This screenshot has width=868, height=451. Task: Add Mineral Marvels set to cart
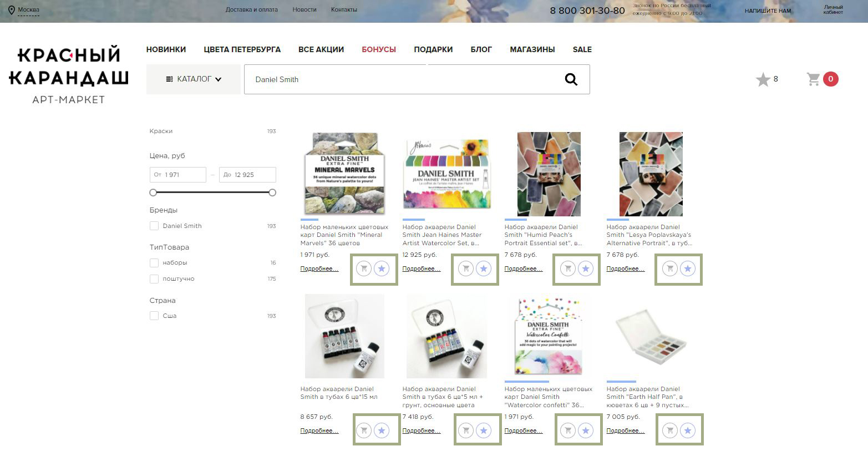364,269
